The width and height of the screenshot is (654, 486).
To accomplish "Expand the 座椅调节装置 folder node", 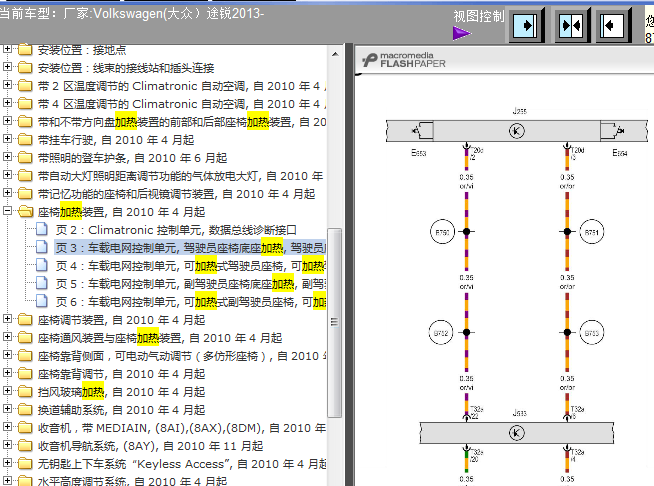I will pos(7,319).
